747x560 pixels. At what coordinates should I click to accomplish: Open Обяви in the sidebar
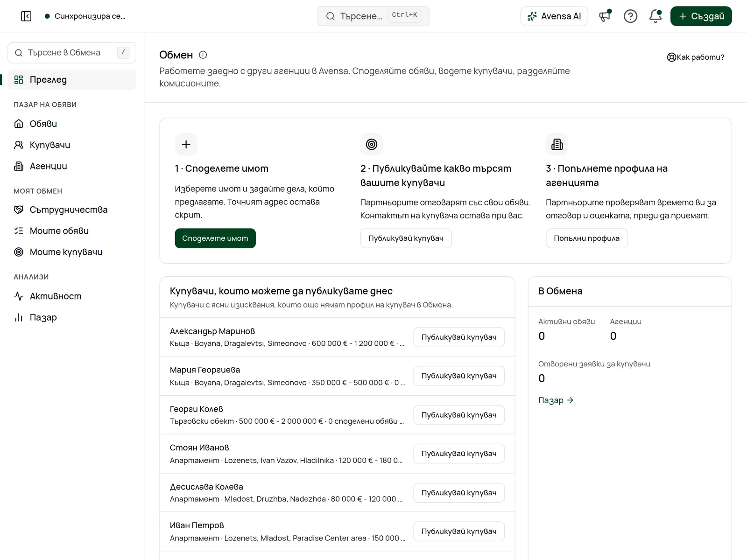tap(72, 124)
